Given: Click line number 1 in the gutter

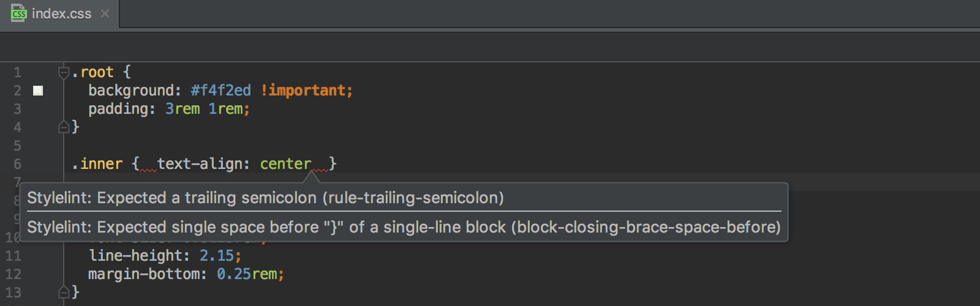Looking at the screenshot, I should pyautogui.click(x=17, y=72).
